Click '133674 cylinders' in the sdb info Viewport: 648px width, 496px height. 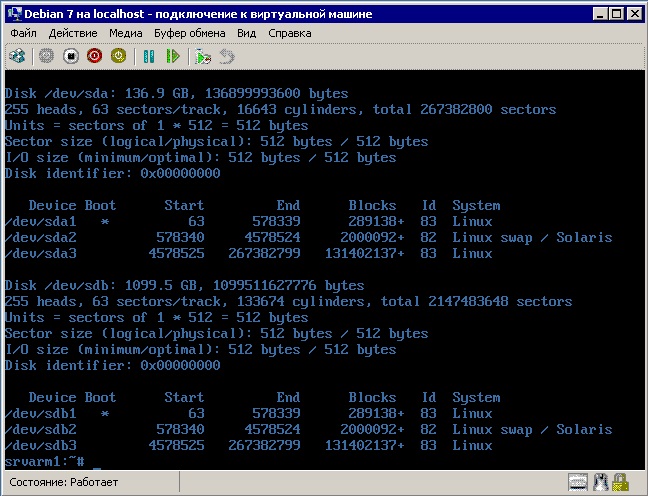click(x=304, y=302)
